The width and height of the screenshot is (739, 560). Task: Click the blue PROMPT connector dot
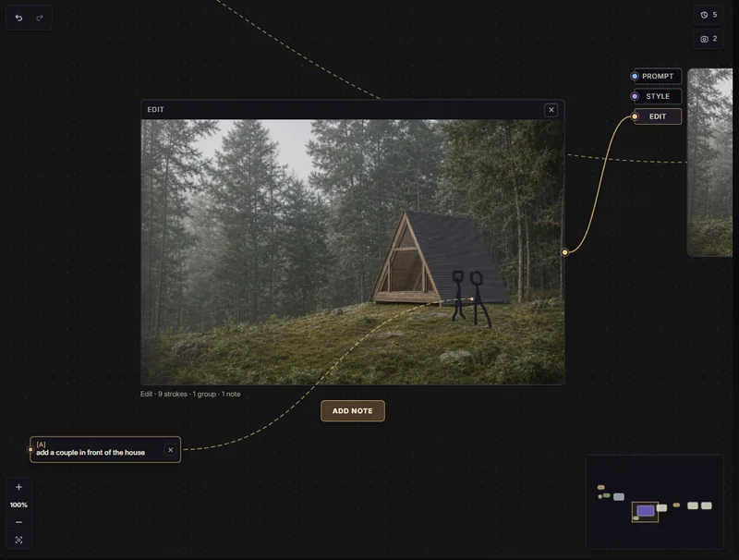click(x=635, y=76)
